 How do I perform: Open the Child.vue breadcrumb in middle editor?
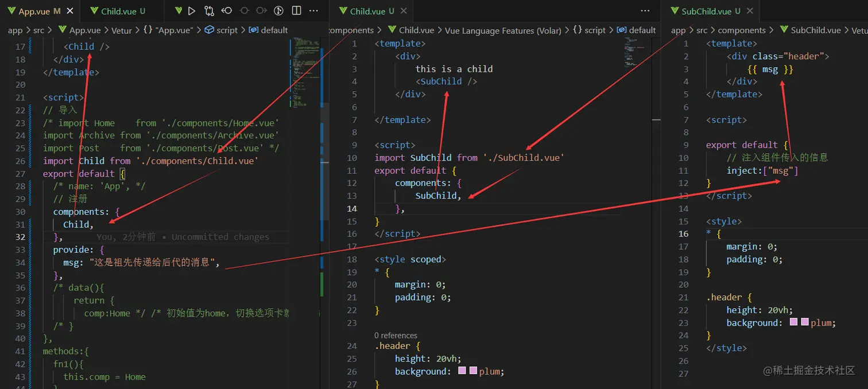(x=411, y=30)
